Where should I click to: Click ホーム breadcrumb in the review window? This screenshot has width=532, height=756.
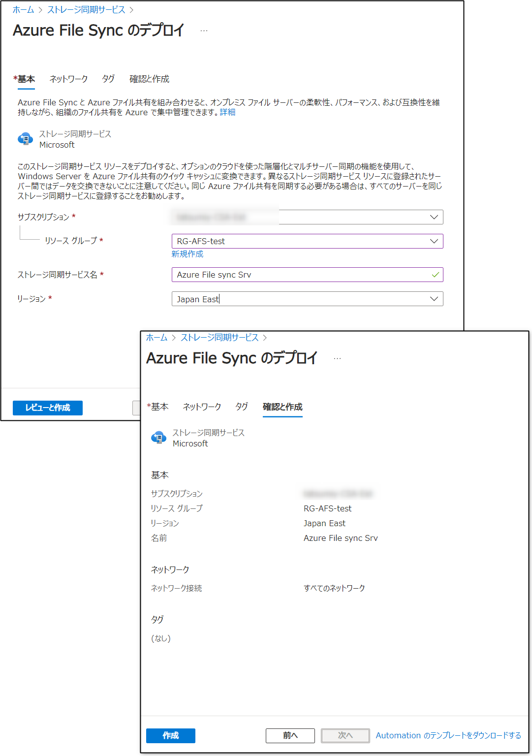156,338
